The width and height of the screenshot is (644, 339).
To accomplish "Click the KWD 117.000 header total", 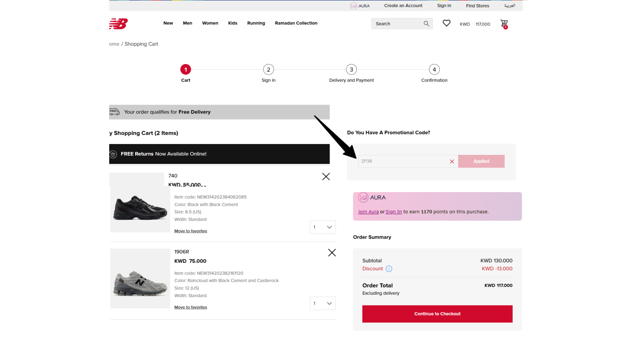I will pyautogui.click(x=475, y=24).
